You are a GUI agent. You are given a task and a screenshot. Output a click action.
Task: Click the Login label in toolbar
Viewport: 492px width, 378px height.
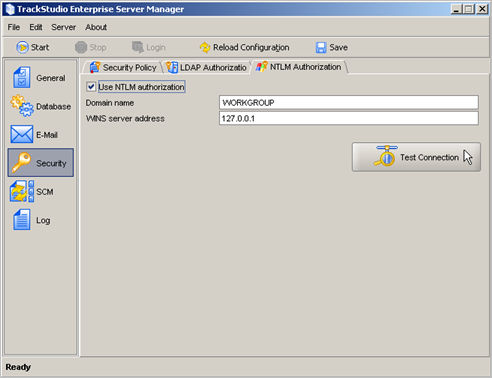tap(156, 47)
